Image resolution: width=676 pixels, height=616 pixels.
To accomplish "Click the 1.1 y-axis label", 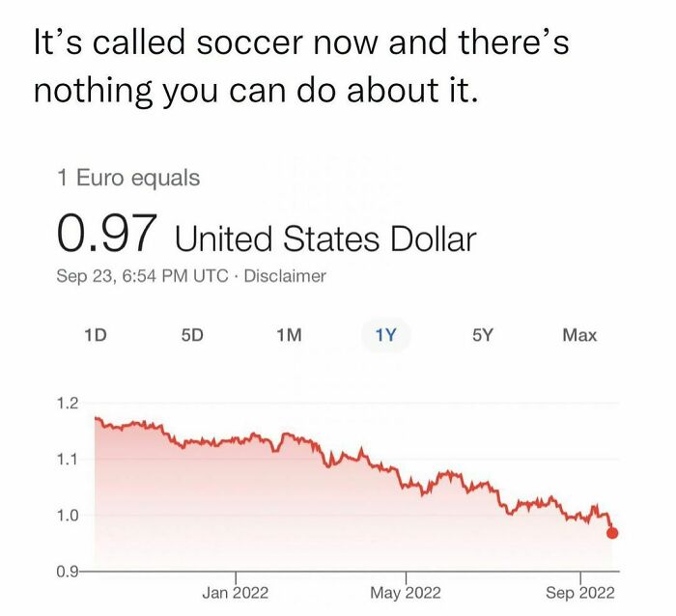I will click(69, 459).
